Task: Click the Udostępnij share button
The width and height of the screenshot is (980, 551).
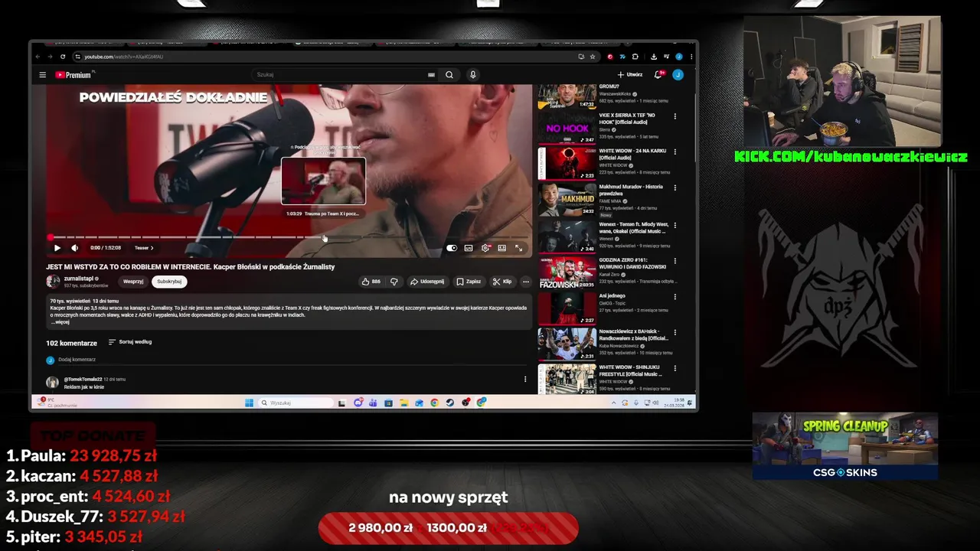Action: click(427, 282)
